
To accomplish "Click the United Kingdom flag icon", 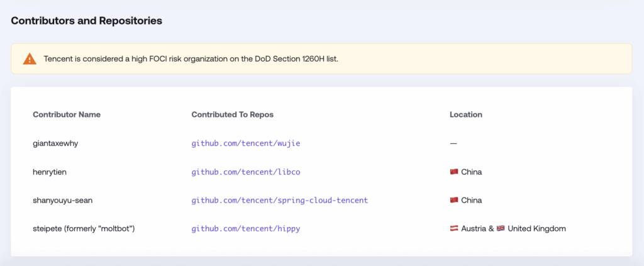I will (500, 229).
